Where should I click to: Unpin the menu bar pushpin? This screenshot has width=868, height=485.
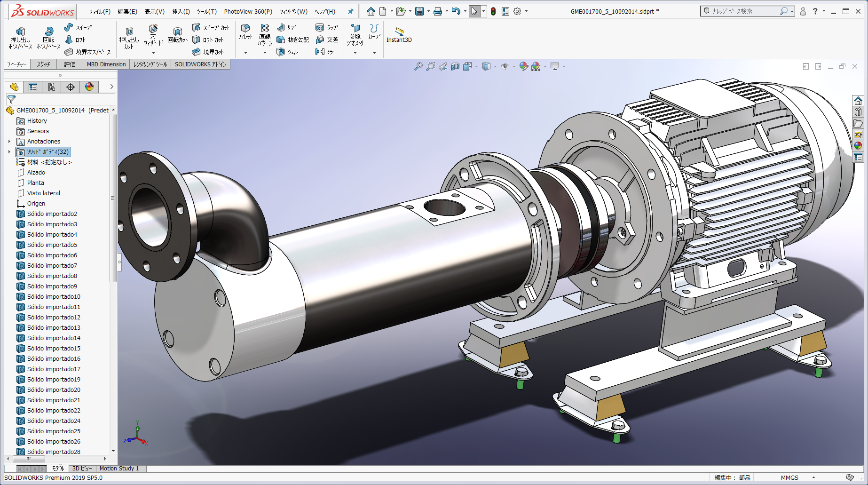tap(350, 11)
